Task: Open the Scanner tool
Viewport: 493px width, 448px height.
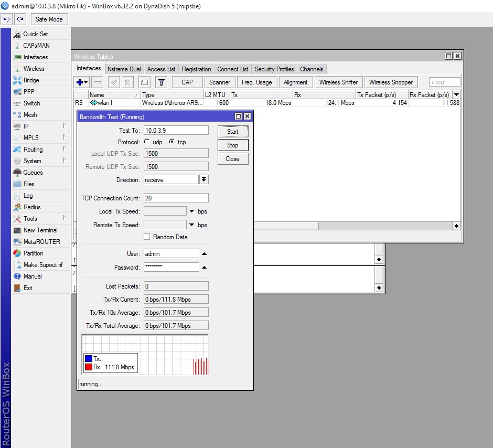Action: pos(220,82)
